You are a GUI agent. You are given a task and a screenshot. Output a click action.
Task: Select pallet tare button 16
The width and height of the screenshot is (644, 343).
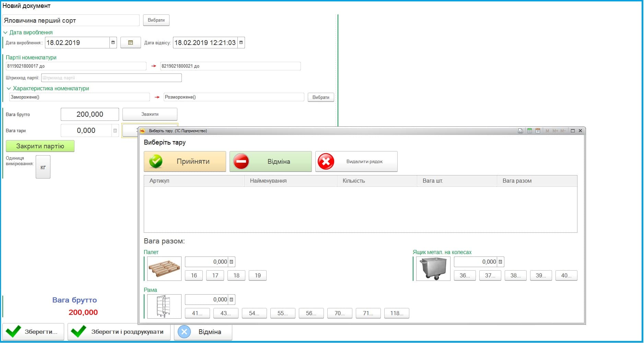tap(194, 275)
